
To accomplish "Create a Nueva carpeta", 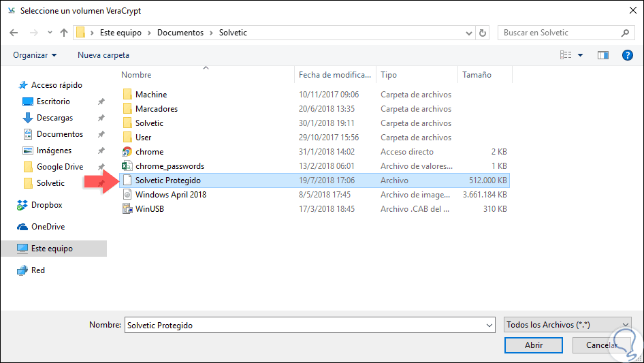I will [103, 55].
